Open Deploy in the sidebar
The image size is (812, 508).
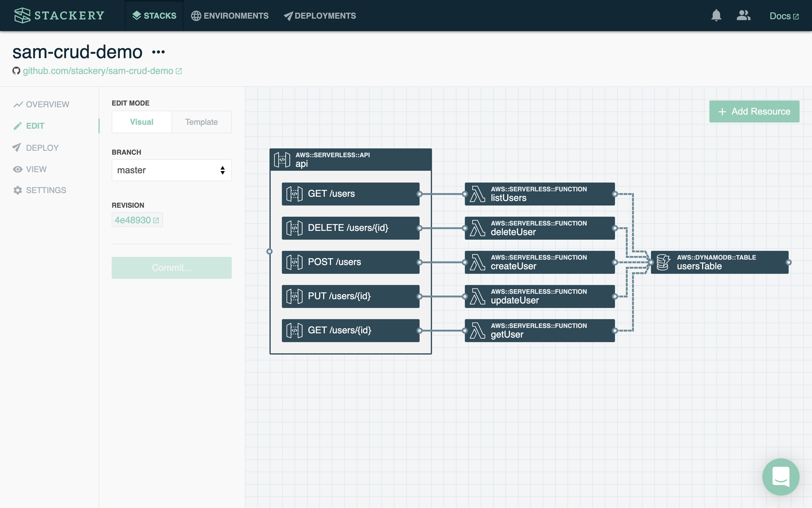[36, 148]
